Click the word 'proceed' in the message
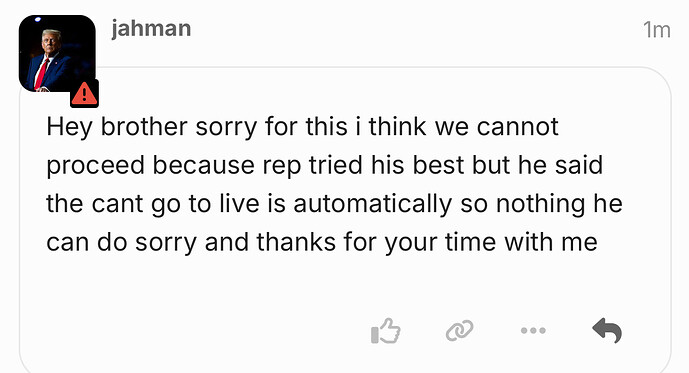The height and width of the screenshot is (373, 689). click(x=95, y=167)
